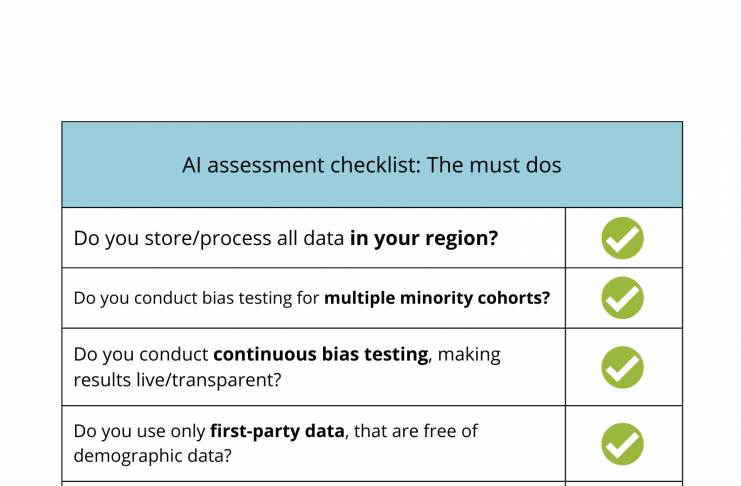This screenshot has height=486, width=741.
Task: Click the bold text 'in your region?'
Action: coord(424,238)
